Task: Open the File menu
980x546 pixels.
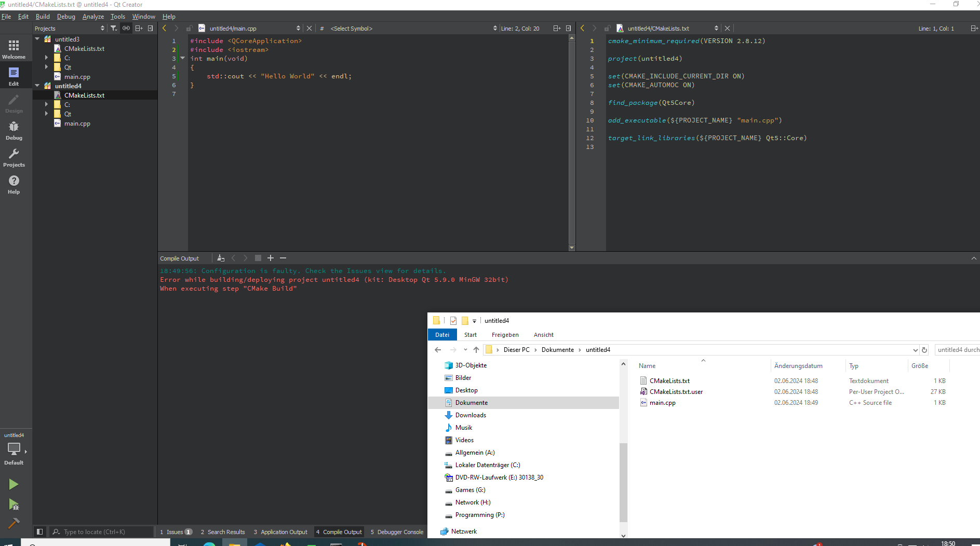Action: (x=6, y=17)
